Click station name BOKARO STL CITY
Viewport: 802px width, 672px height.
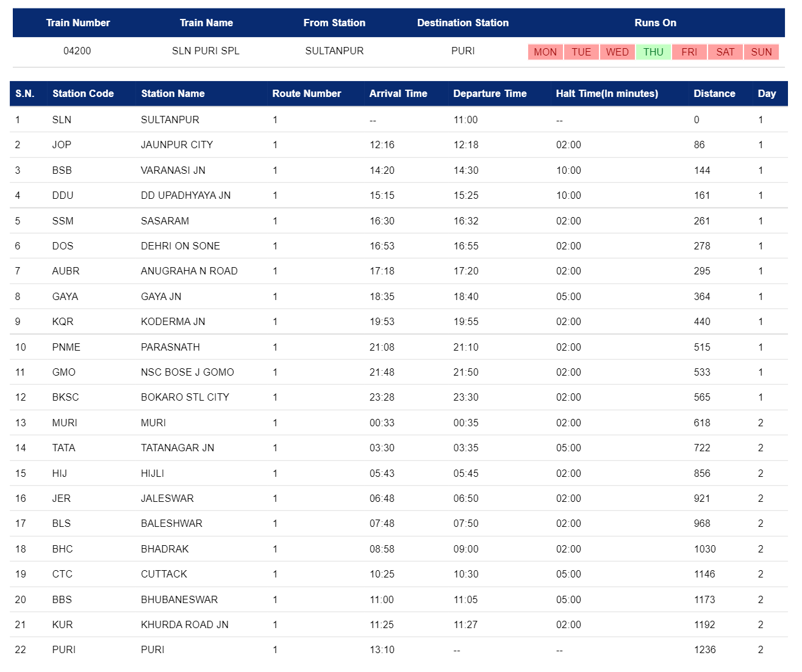[x=185, y=397]
